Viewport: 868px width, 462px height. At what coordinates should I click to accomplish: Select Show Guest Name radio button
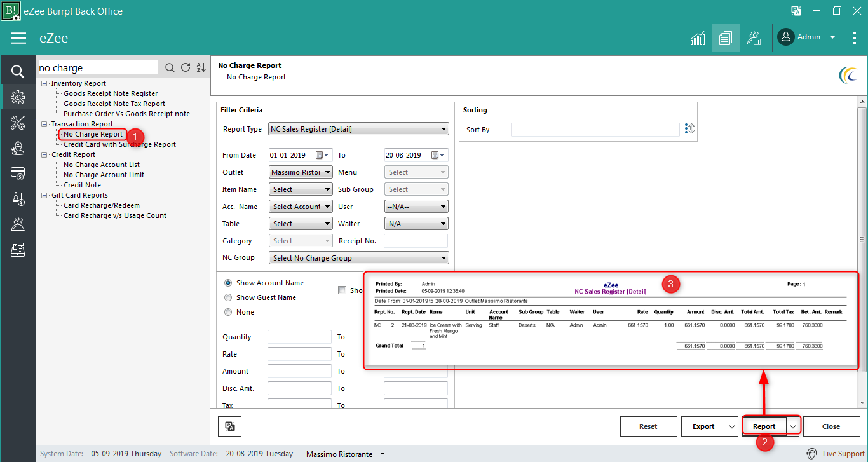coord(228,297)
